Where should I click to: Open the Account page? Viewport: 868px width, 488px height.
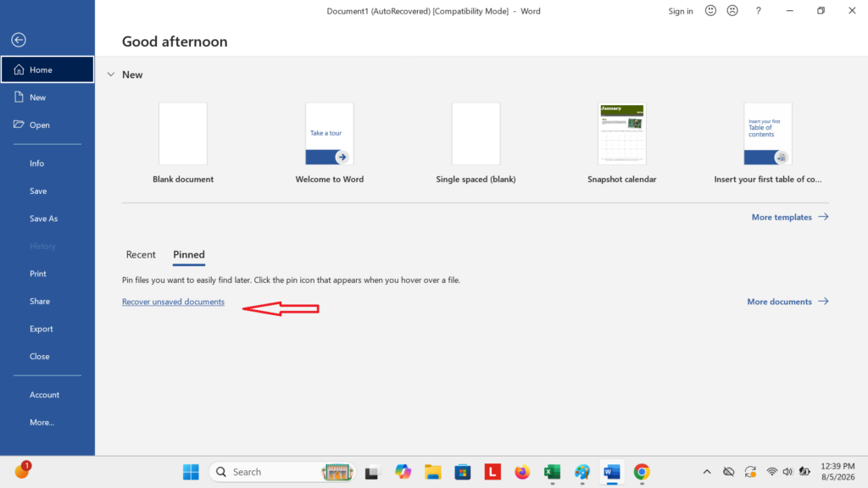coord(44,395)
